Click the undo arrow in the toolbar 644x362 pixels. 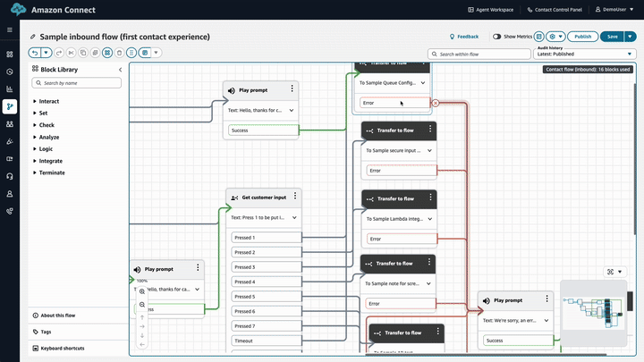[34, 54]
